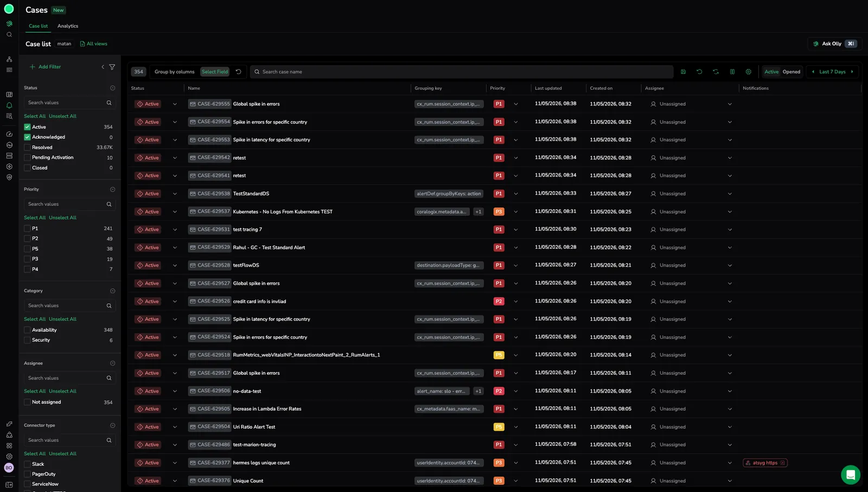Open the stacked servers icon in left sidebar
Screen dimensions: 868x492
[9, 156]
